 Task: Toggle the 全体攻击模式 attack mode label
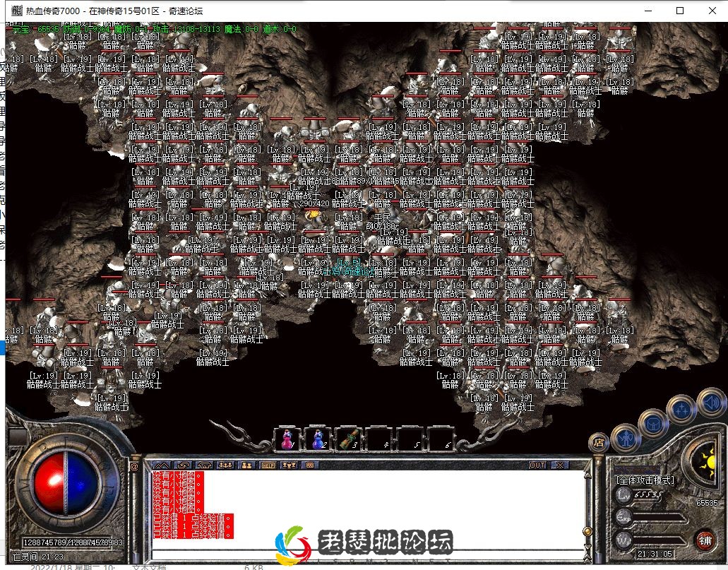click(x=645, y=480)
